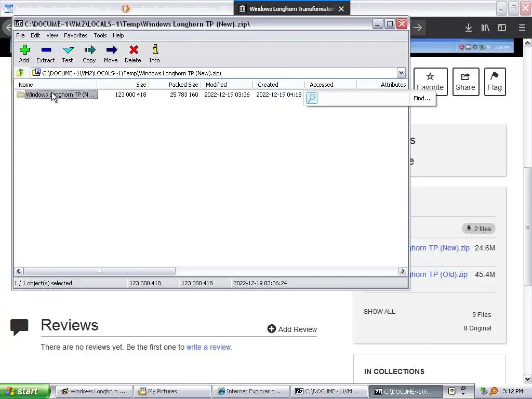Open the Internet Explorer taskbar item
The width and height of the screenshot is (532, 399).
tap(250, 391)
